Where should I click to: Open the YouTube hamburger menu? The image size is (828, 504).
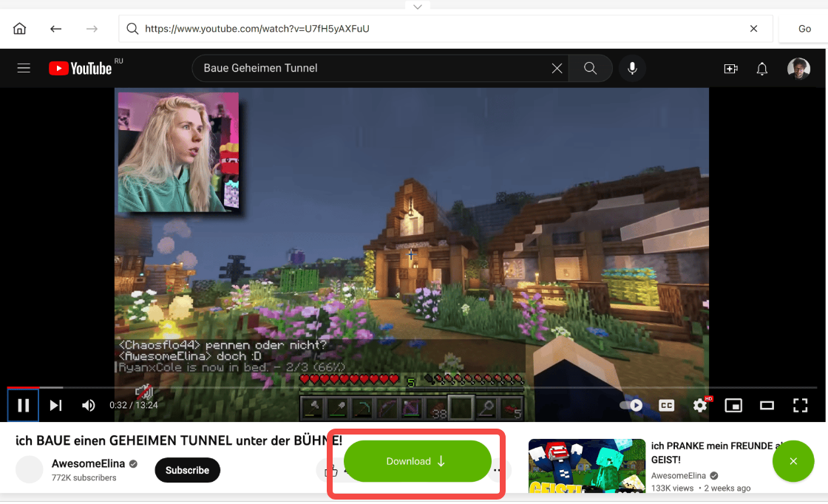point(24,68)
